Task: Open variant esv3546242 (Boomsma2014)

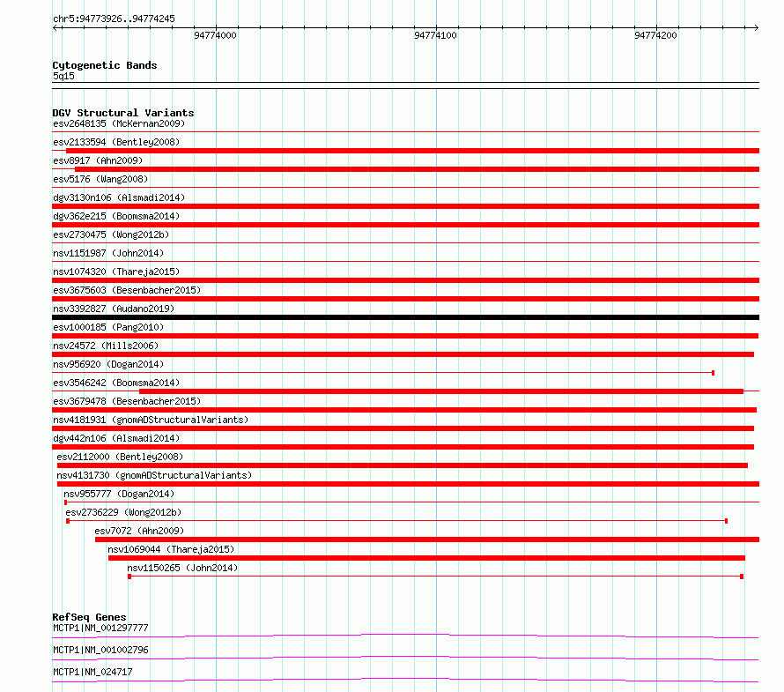Action: tap(116, 383)
